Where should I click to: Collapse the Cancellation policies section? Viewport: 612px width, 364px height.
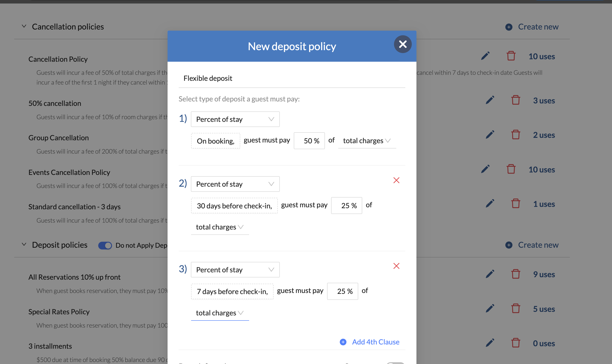pyautogui.click(x=24, y=26)
